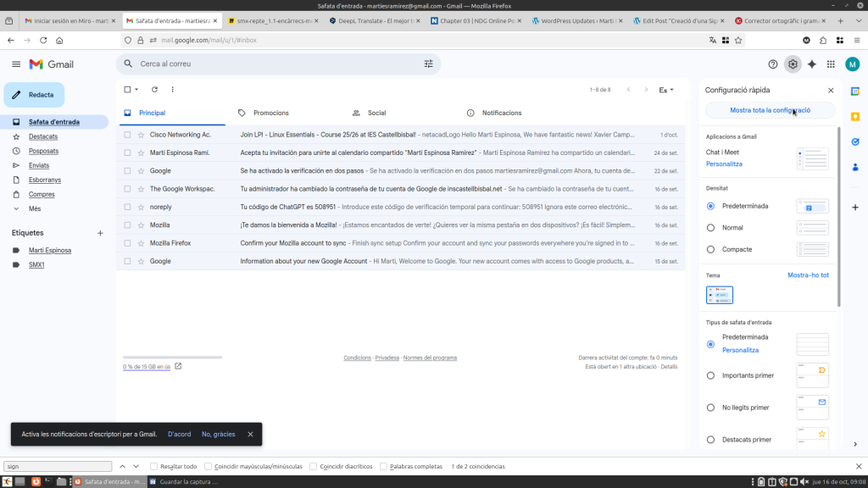
Task: Open the Google apps grid
Action: point(831,64)
